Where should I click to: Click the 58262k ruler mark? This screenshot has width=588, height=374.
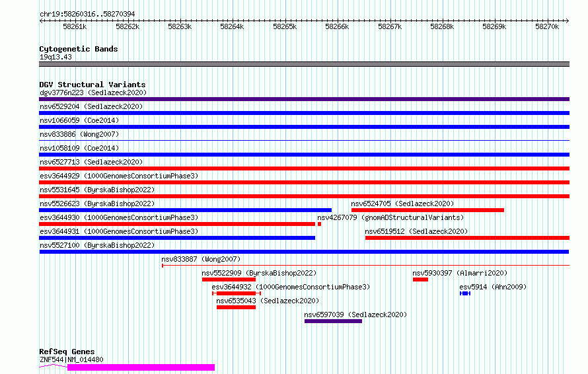point(128,26)
